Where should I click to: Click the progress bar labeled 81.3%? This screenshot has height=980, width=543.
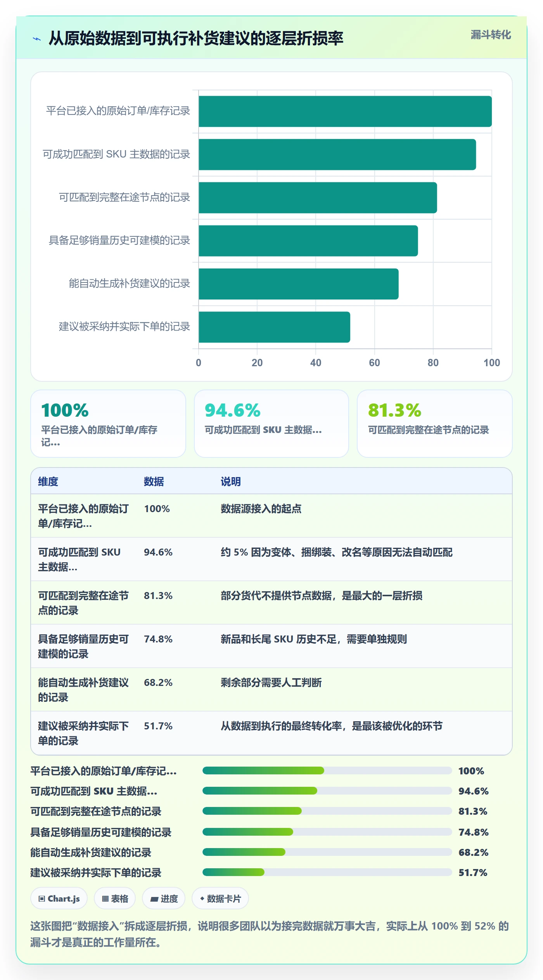point(327,811)
